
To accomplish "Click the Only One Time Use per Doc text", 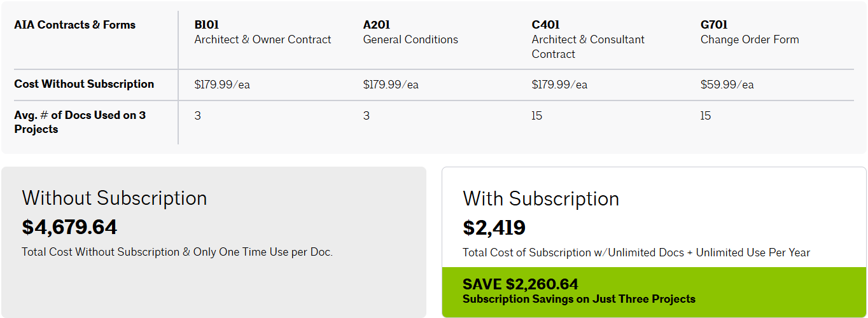I will pyautogui.click(x=177, y=252).
